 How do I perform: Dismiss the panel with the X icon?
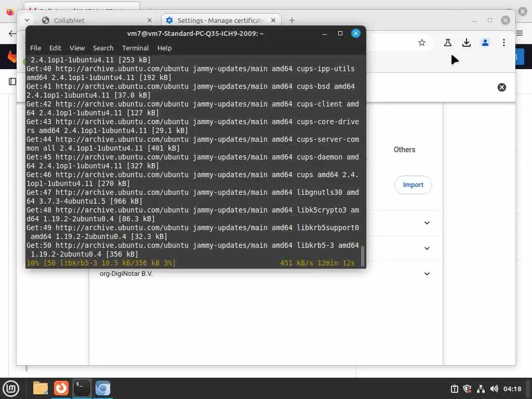501,87
